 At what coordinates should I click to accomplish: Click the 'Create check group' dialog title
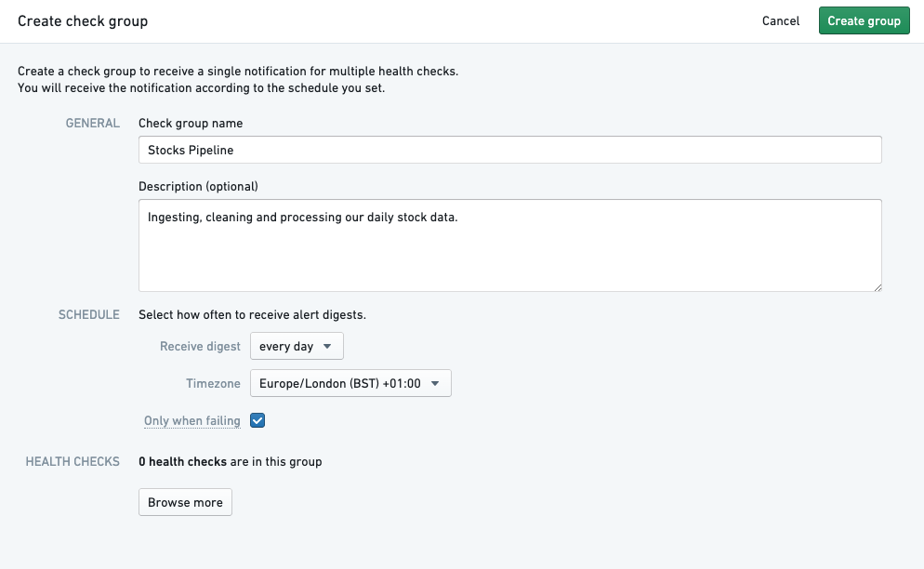click(x=83, y=20)
